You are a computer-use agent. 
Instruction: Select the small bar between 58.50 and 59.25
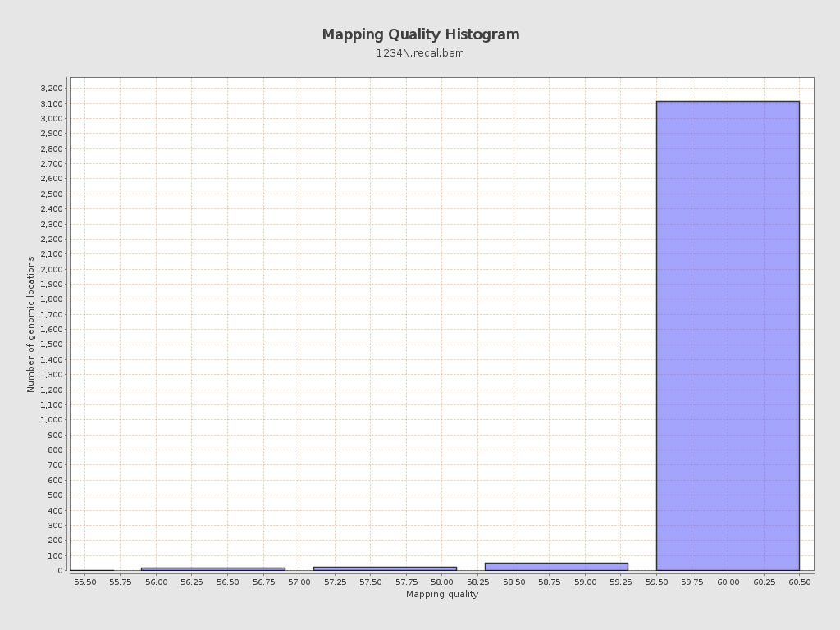pyautogui.click(x=555, y=566)
